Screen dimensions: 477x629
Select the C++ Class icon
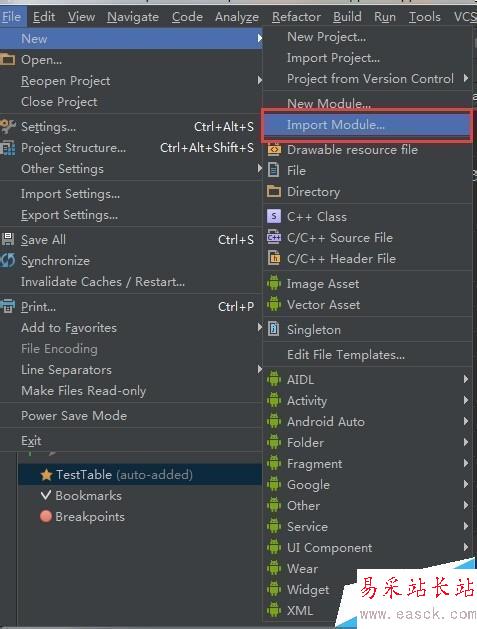coord(274,216)
